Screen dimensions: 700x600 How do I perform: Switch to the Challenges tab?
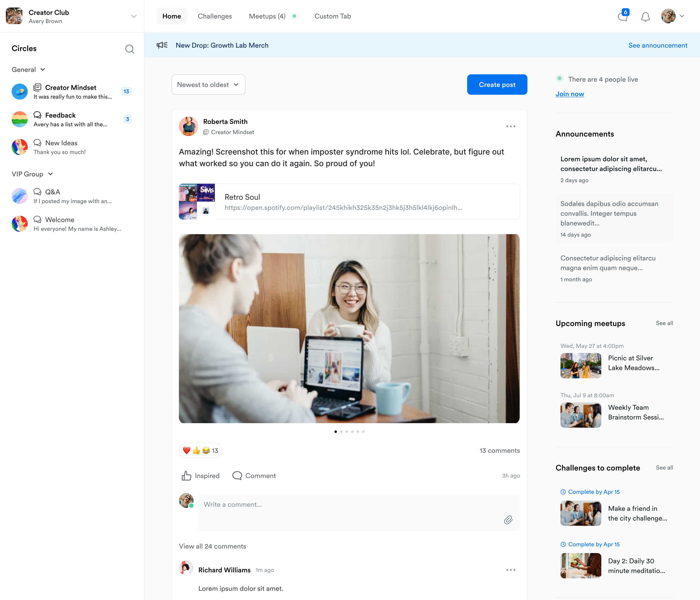(215, 16)
